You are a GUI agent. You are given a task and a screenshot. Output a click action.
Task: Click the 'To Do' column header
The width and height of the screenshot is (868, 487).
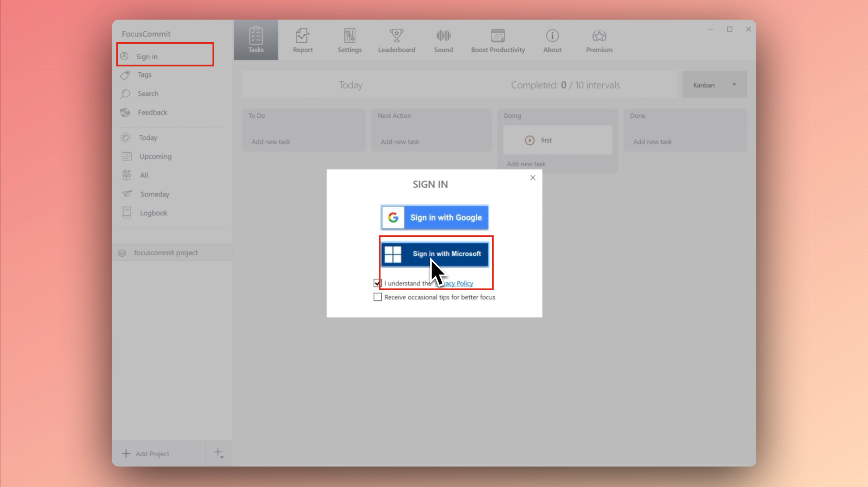tap(257, 116)
